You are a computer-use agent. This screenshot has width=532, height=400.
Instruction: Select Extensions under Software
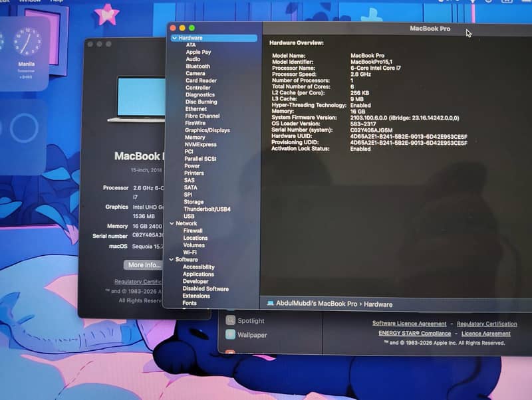pos(196,296)
